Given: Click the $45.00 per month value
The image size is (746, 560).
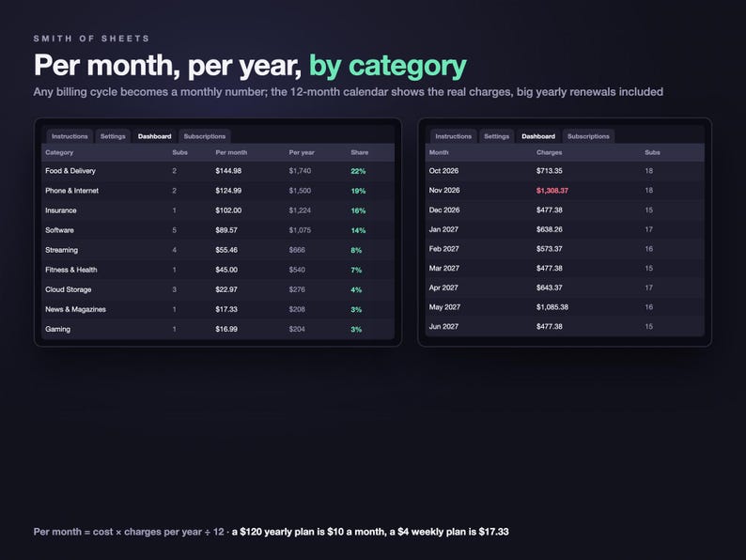Looking at the screenshot, I should click(x=226, y=270).
